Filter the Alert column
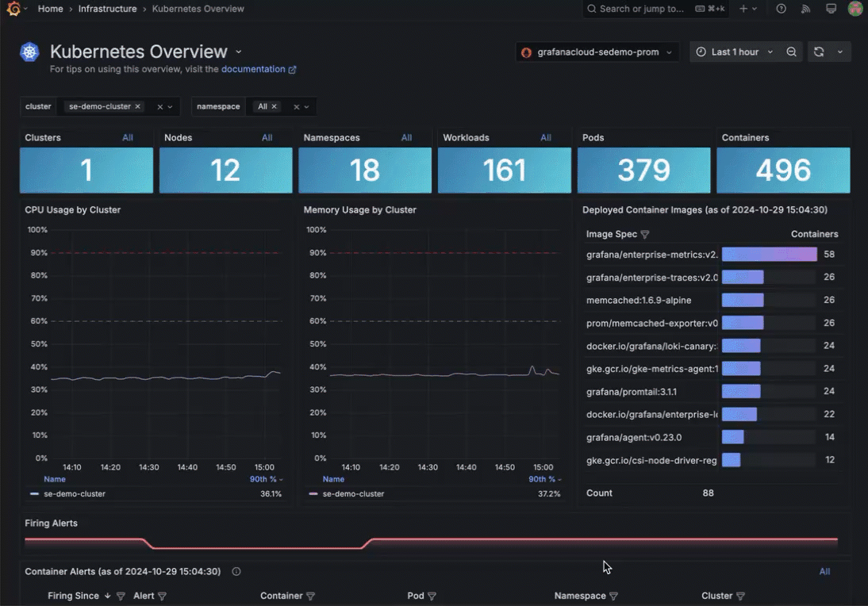868x606 pixels. pos(162,596)
